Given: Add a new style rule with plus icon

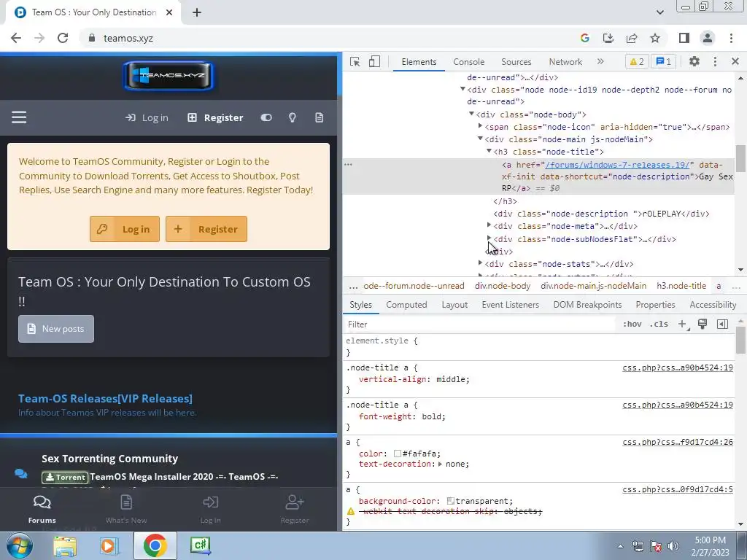Looking at the screenshot, I should pos(682,324).
